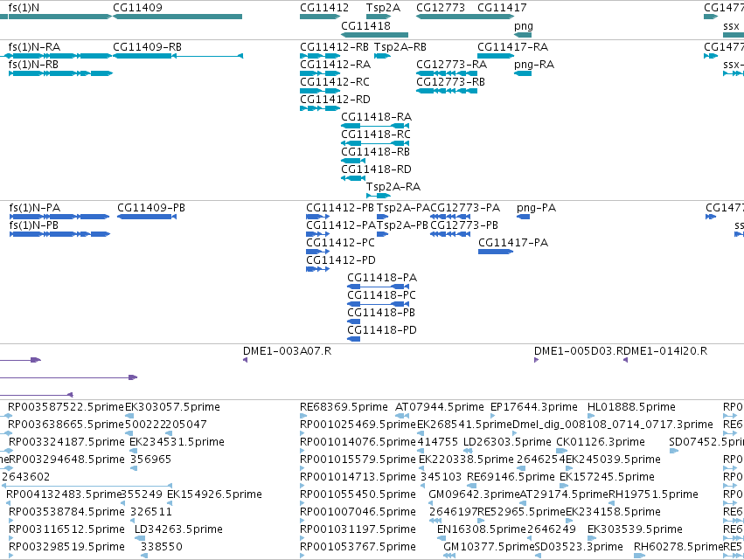Select EST EK303057.5prime
744x560 pixels.
coord(172,407)
